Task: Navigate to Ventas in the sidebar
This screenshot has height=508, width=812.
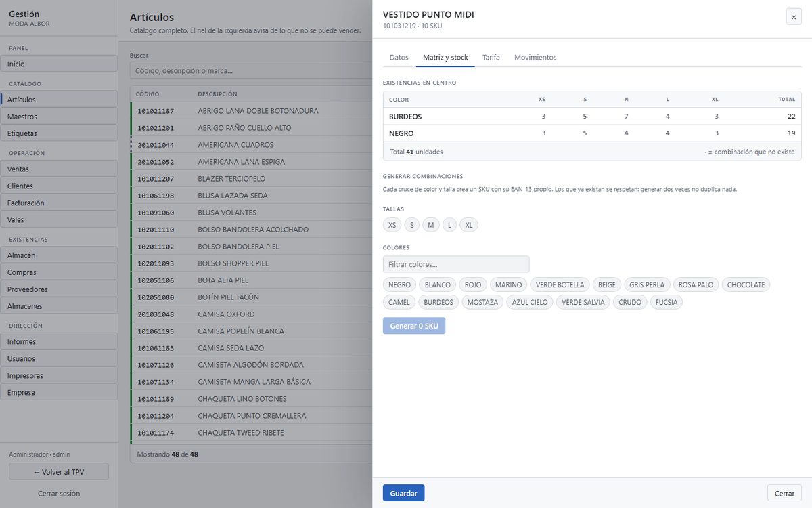Action: coord(59,169)
